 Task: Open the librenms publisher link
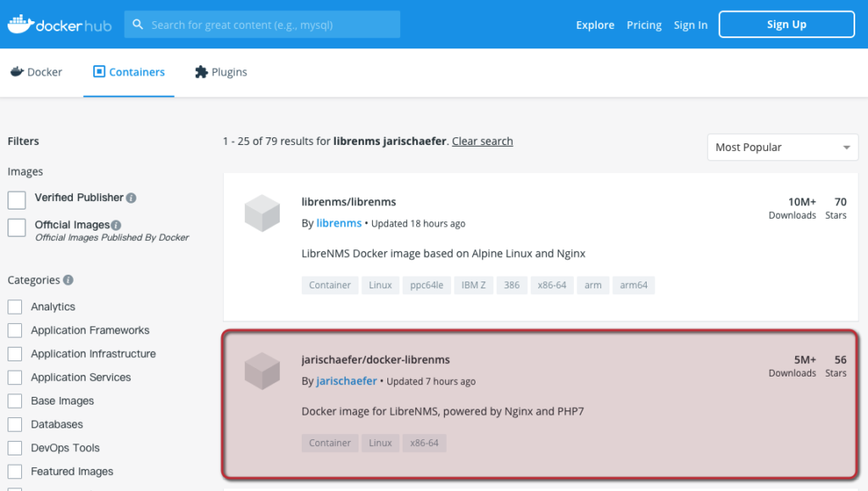(339, 223)
